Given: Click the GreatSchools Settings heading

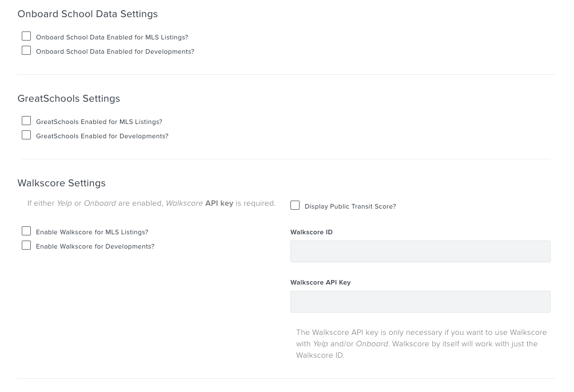Looking at the screenshot, I should (69, 98).
